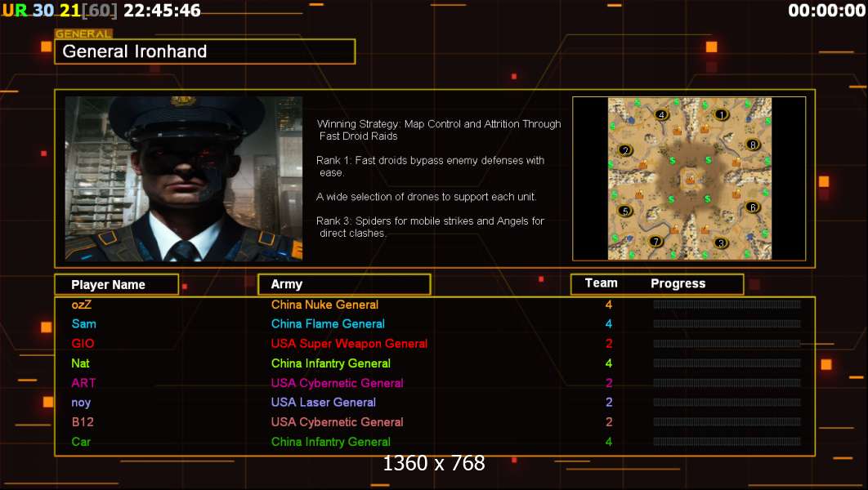Image resolution: width=868 pixels, height=490 pixels.
Task: Choose start position 6 on the minimap
Action: [752, 207]
